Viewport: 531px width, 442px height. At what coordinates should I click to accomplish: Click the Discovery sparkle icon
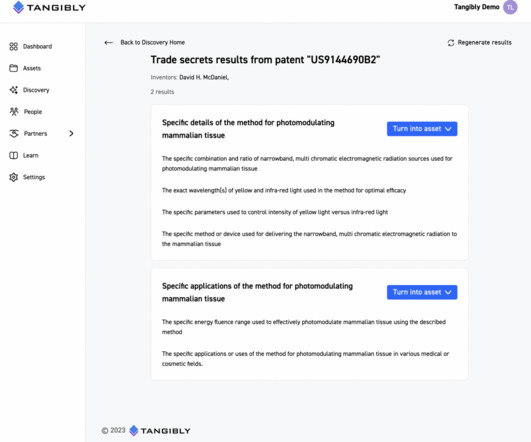point(14,90)
